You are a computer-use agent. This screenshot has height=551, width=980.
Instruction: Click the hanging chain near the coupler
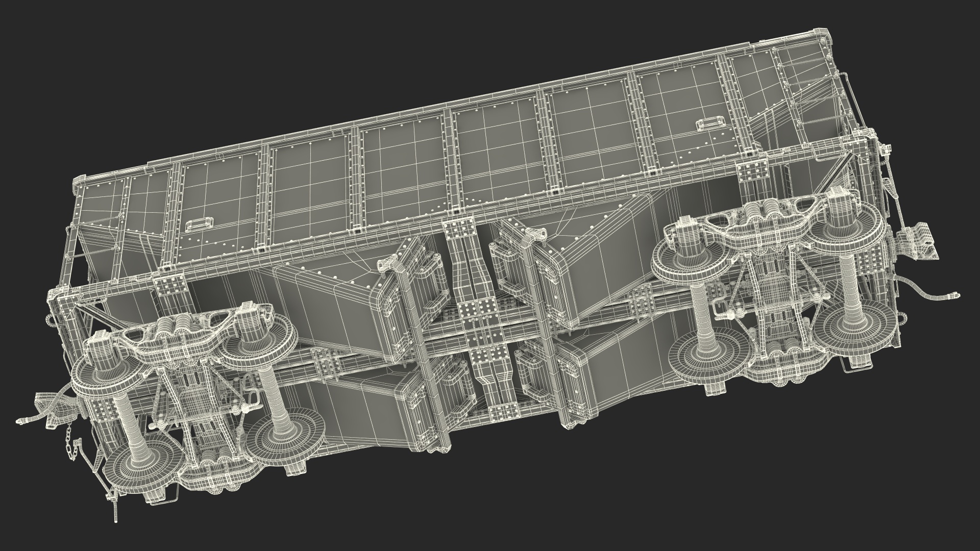(72, 441)
